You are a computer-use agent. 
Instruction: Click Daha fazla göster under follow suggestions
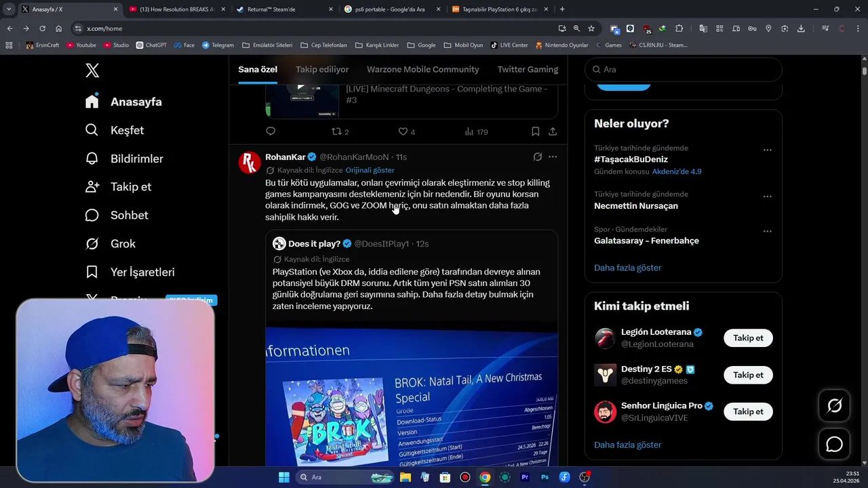(x=627, y=445)
